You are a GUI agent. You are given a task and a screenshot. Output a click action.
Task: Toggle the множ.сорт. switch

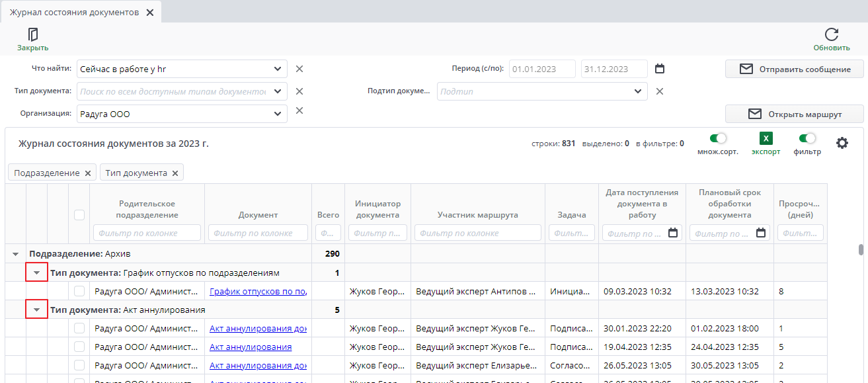[717, 139]
